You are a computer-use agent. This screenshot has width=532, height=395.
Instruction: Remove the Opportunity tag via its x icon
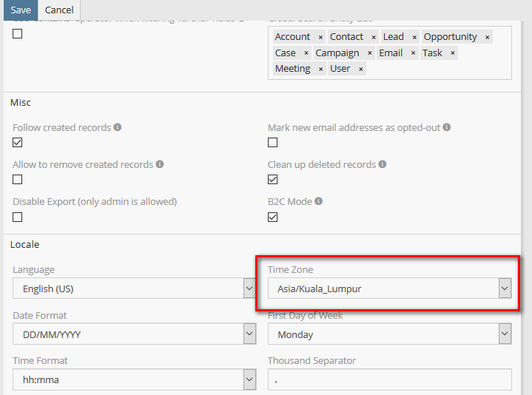click(487, 37)
